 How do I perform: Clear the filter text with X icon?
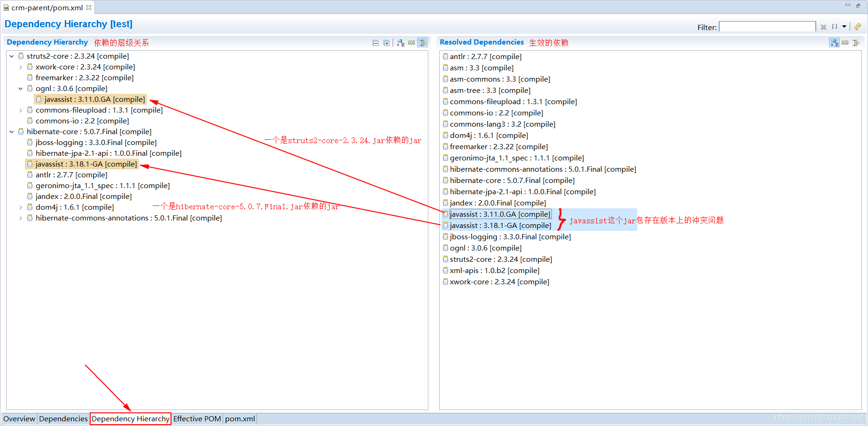pos(823,27)
